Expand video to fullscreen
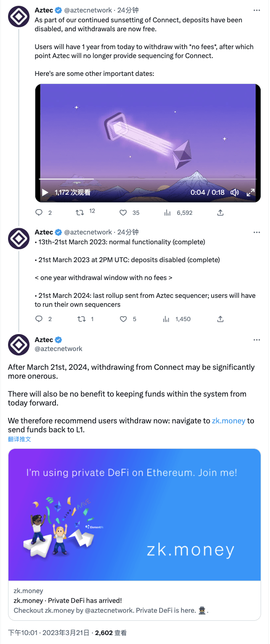Viewport: 270px width, 644px height. pyautogui.click(x=251, y=192)
